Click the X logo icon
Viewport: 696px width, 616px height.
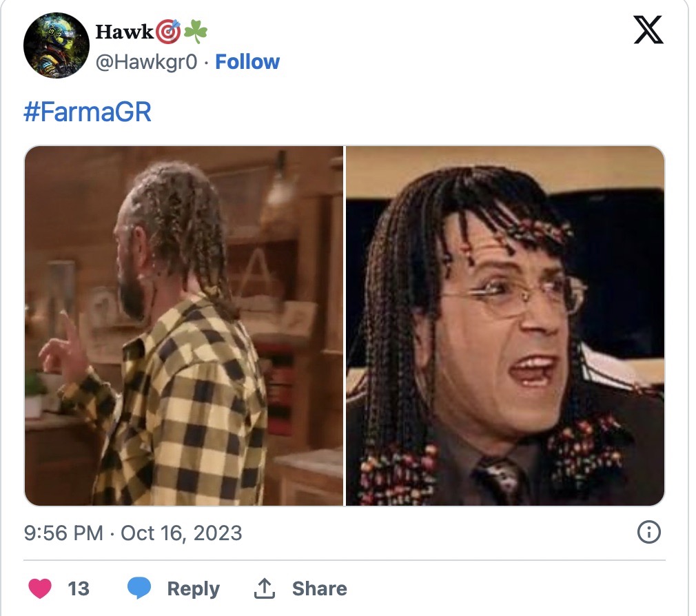pyautogui.click(x=648, y=30)
